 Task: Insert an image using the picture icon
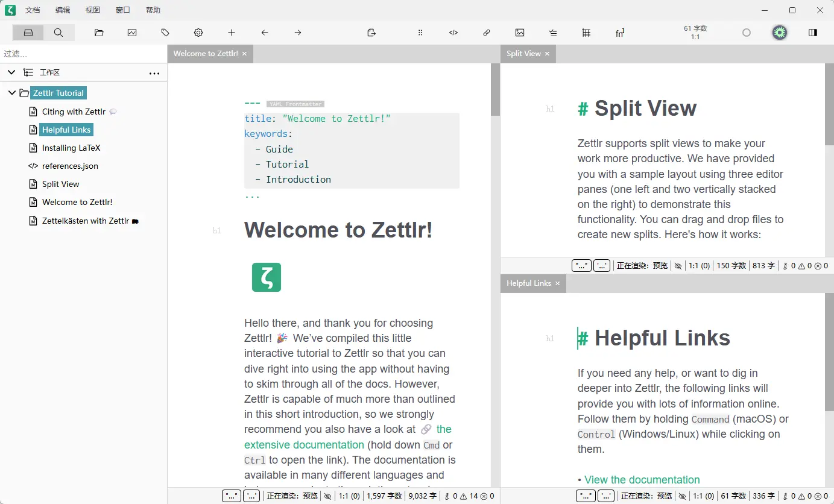tap(520, 33)
